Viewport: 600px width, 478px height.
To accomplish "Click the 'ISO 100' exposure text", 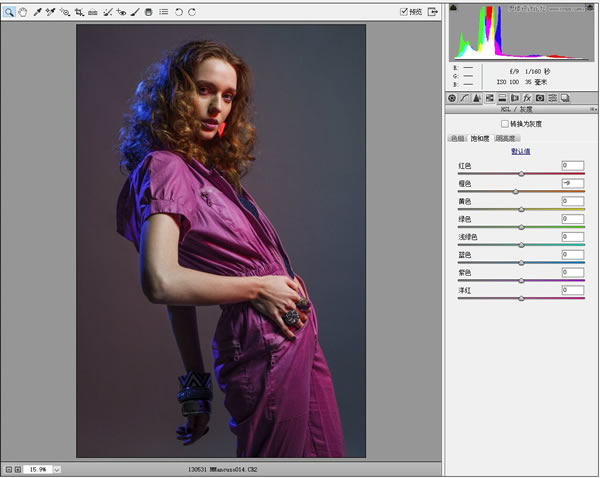I will click(508, 82).
